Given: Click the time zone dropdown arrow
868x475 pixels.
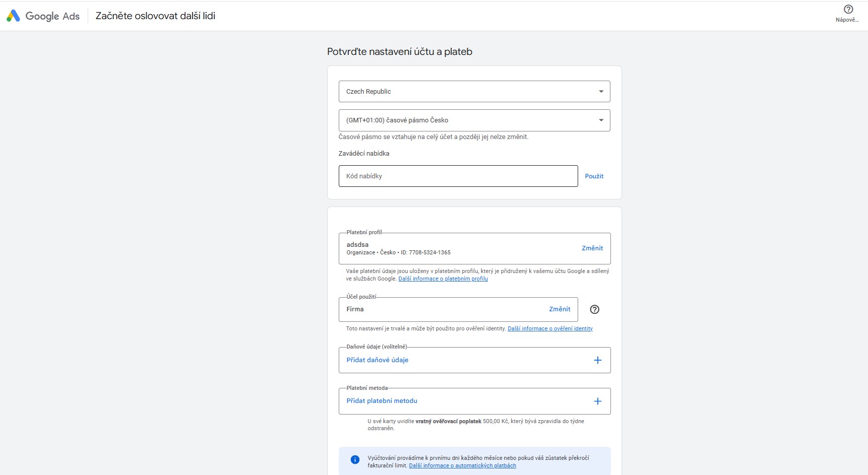Looking at the screenshot, I should click(x=601, y=120).
